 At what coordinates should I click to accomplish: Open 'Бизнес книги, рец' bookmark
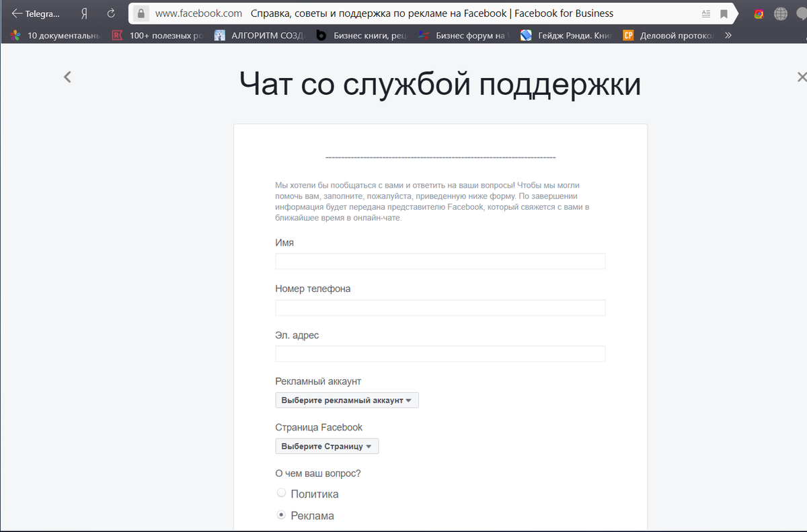tap(362, 35)
